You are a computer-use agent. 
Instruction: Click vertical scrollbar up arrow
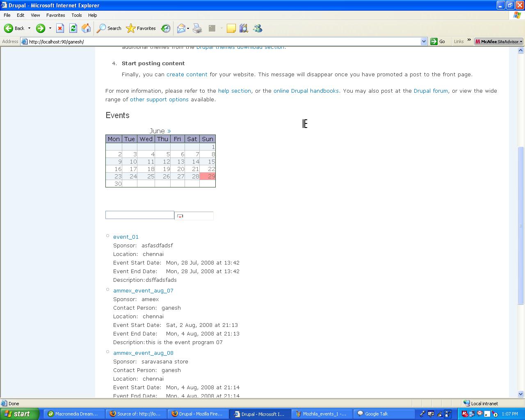click(521, 50)
